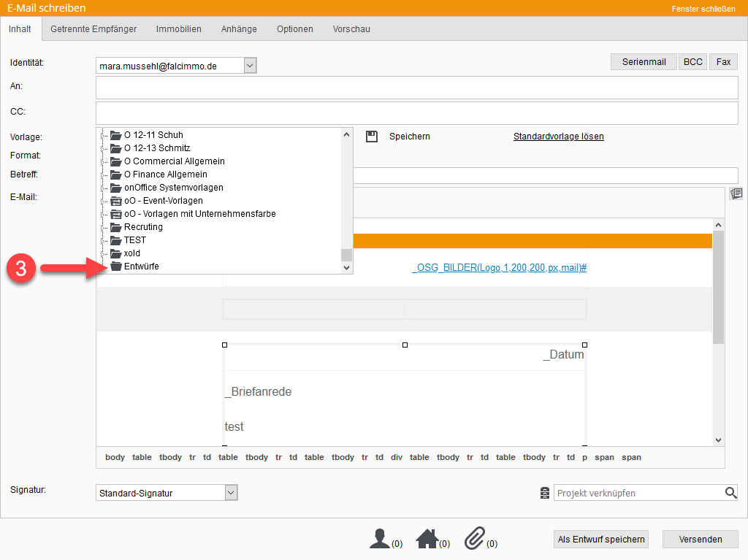Open the Identität email address dropdown

(250, 66)
